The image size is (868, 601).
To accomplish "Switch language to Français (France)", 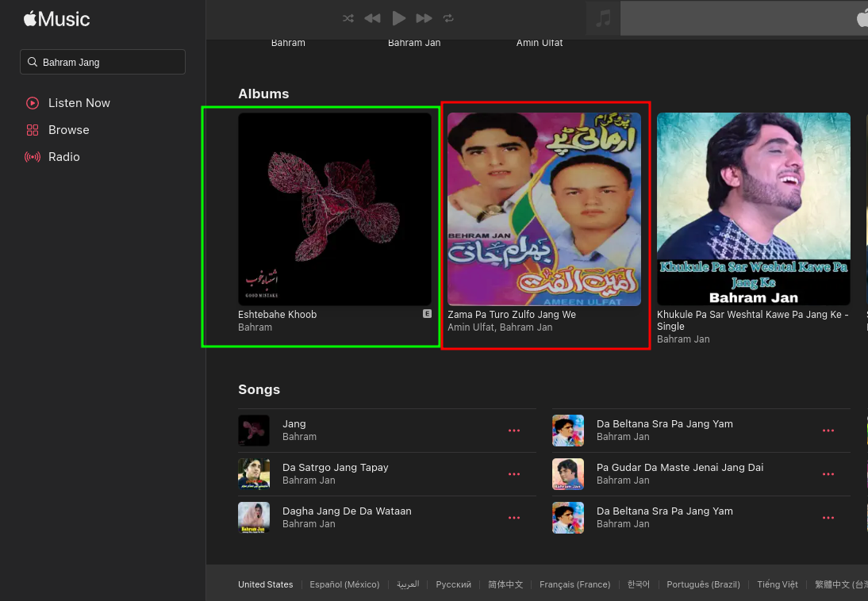I will (x=574, y=584).
